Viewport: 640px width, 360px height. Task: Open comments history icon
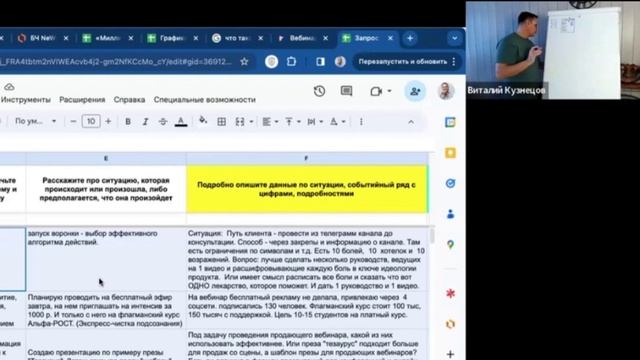coord(347,91)
